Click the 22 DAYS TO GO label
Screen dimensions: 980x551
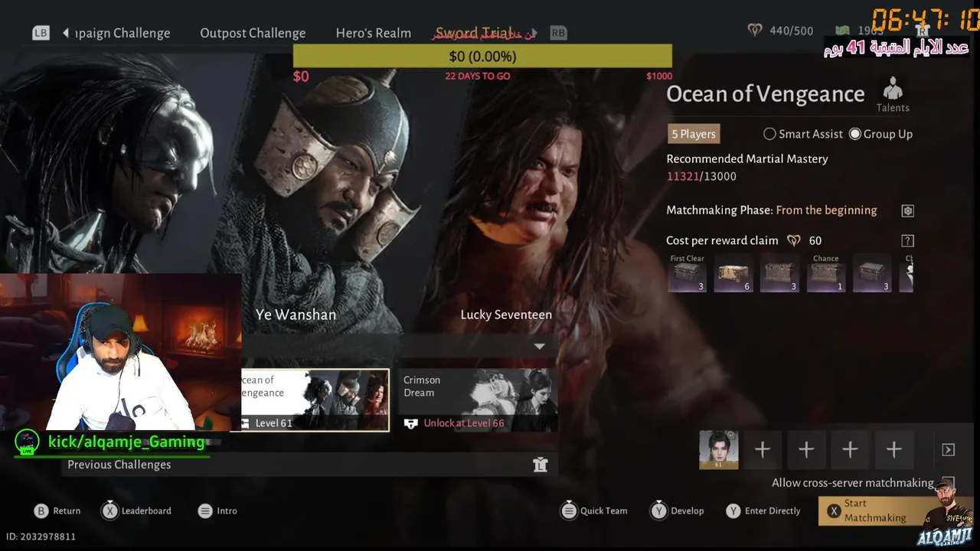[478, 76]
